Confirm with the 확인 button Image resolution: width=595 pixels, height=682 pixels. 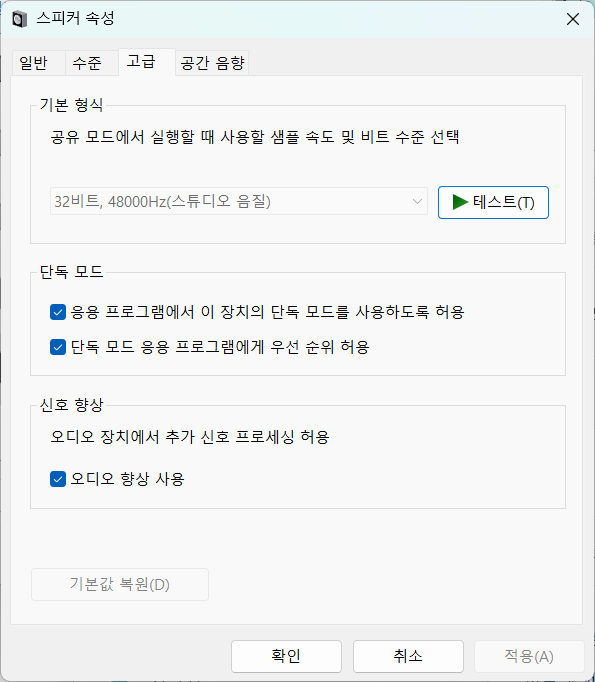coord(286,656)
